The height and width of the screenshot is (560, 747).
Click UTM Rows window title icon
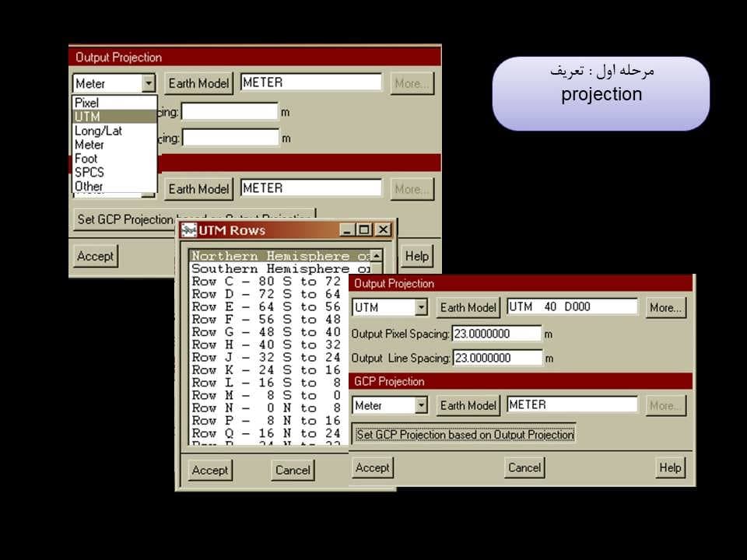[188, 230]
